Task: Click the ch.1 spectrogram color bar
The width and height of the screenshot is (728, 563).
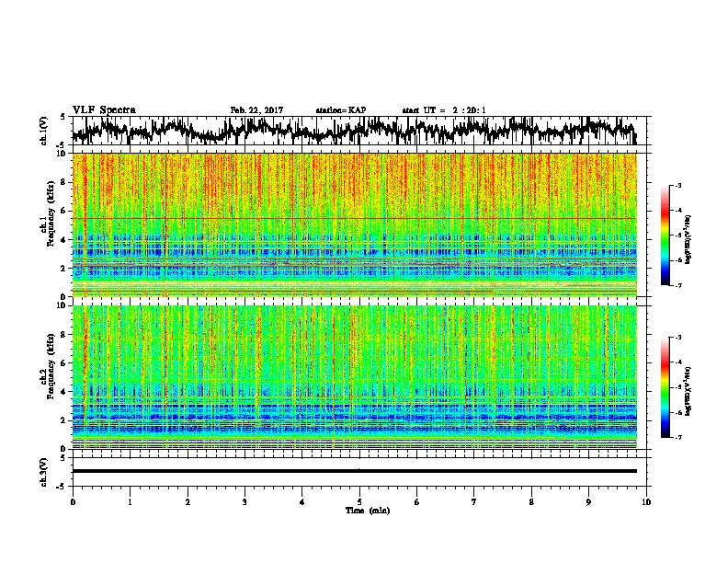Action: pyautogui.click(x=665, y=236)
